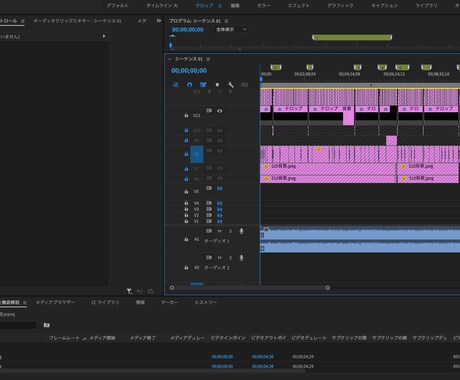Show track V10 using its eye icon

[x=220, y=131]
